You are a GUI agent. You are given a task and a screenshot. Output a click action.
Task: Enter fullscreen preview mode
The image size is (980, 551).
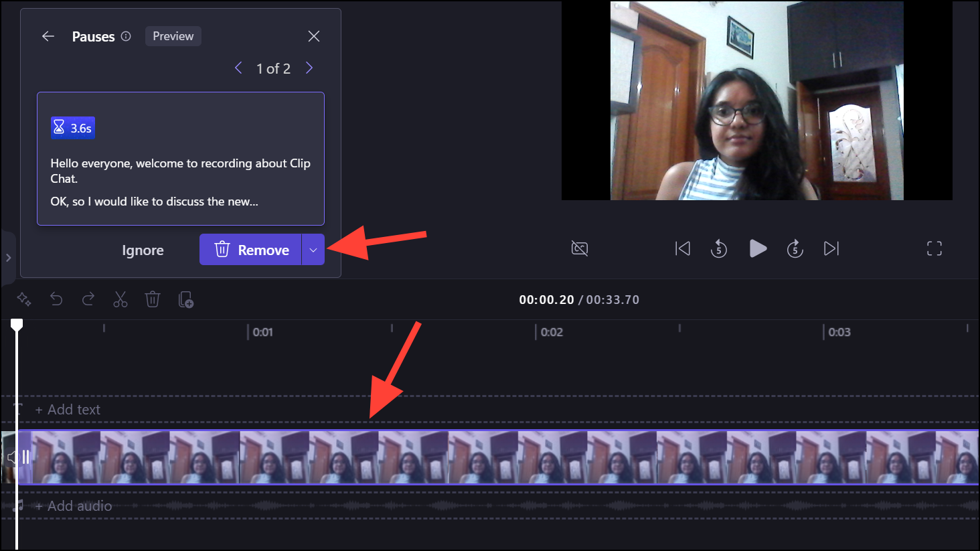(934, 249)
